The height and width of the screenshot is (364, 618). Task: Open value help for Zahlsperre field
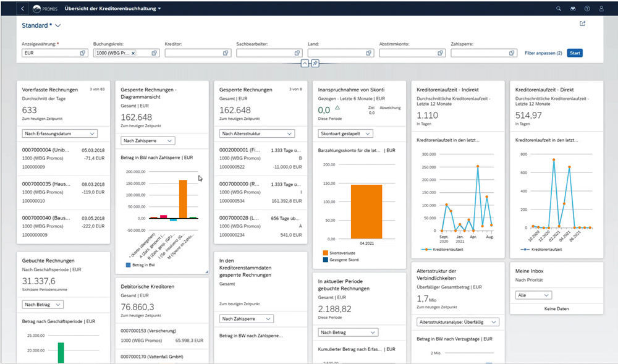(x=512, y=53)
